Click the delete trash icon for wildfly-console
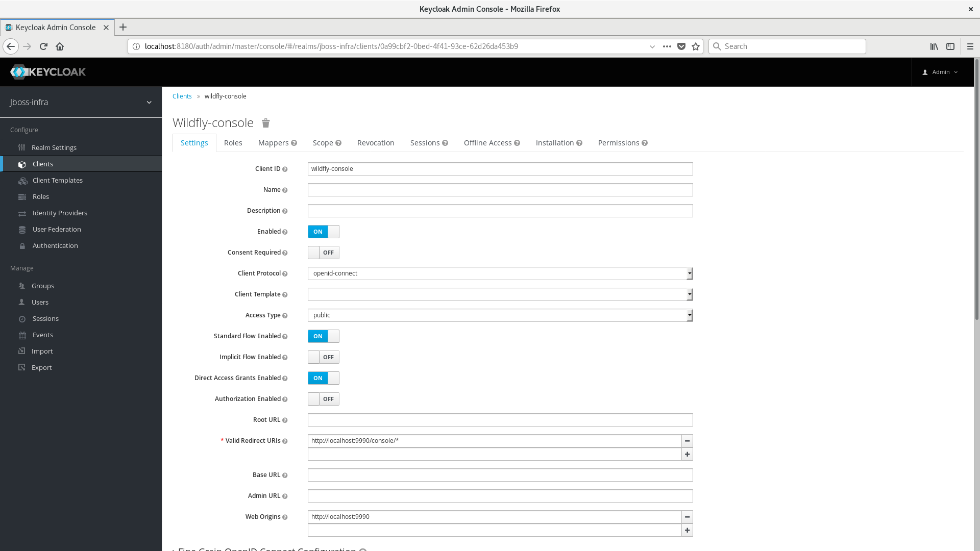Image resolution: width=980 pixels, height=551 pixels. (x=265, y=122)
